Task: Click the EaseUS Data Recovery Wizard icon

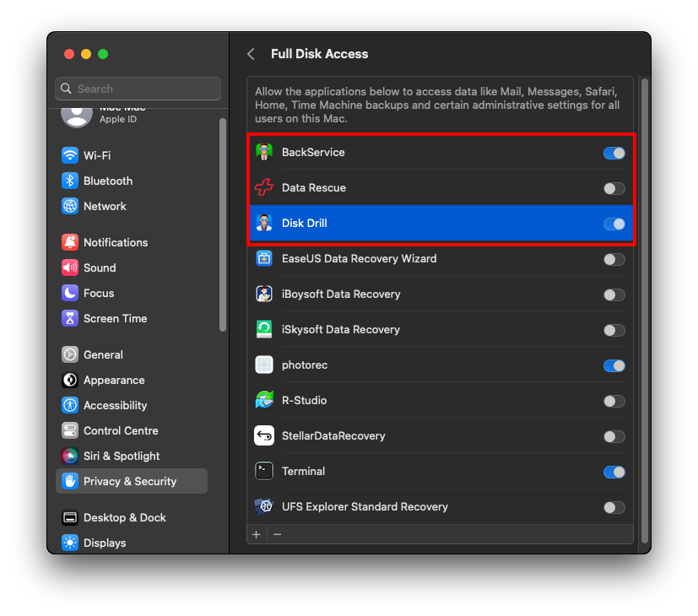Action: pos(263,259)
